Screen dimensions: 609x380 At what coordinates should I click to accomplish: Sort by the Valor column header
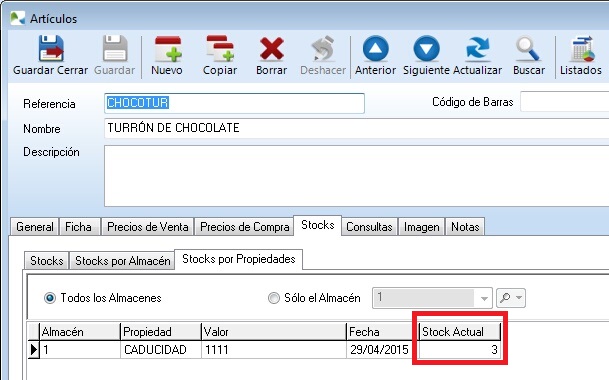[274, 332]
